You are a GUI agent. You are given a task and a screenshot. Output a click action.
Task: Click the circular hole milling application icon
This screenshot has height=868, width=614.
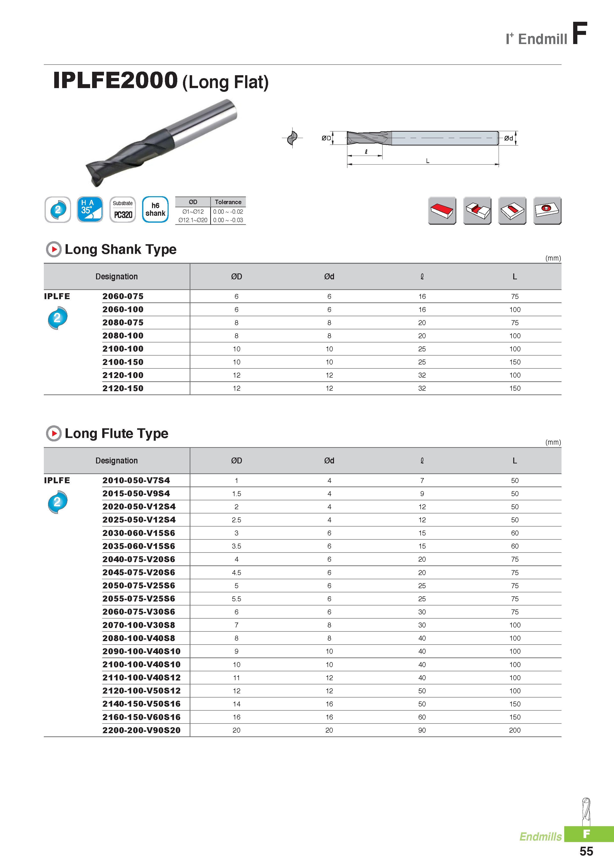point(547,211)
